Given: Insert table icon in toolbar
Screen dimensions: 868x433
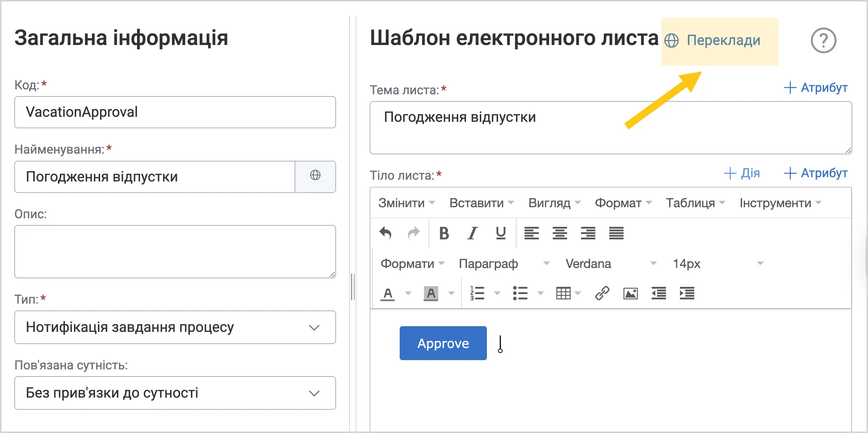Looking at the screenshot, I should (563, 294).
